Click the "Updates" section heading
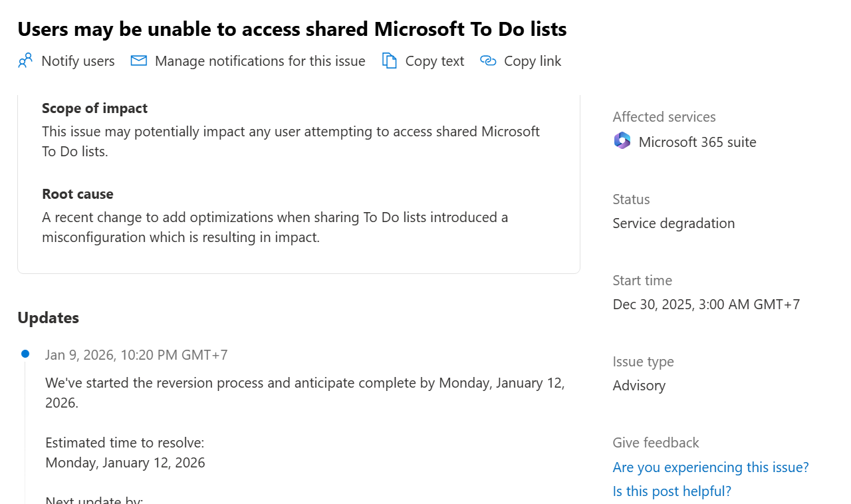Image resolution: width=851 pixels, height=504 pixels. tap(48, 318)
